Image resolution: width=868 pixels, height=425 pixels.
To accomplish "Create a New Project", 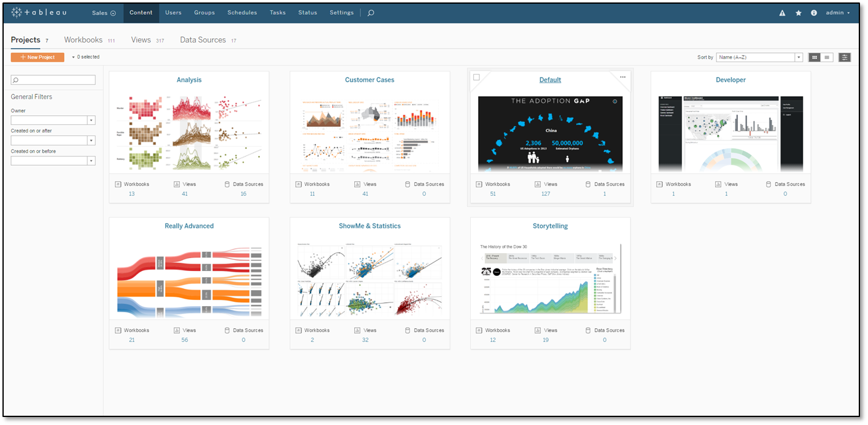I will click(x=37, y=57).
